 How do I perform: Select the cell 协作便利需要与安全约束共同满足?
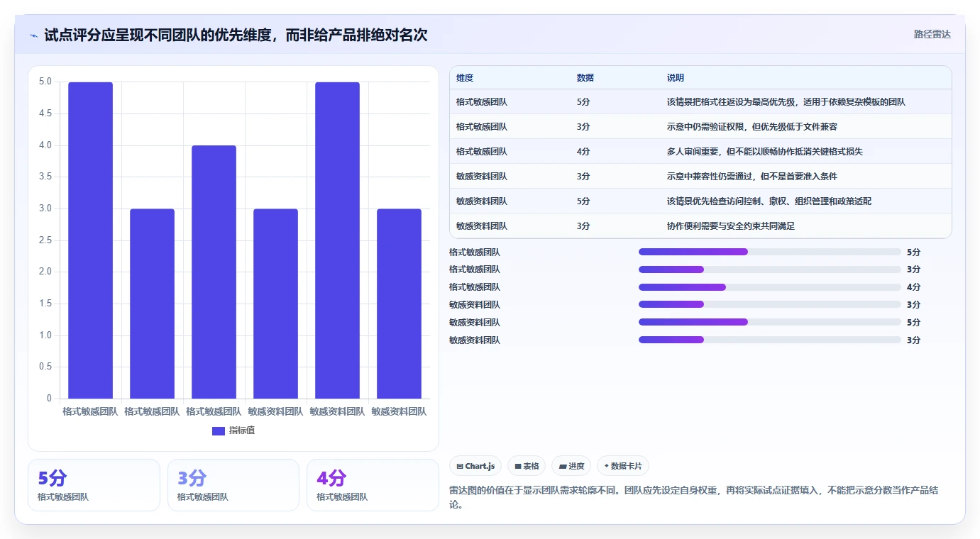[x=731, y=226]
